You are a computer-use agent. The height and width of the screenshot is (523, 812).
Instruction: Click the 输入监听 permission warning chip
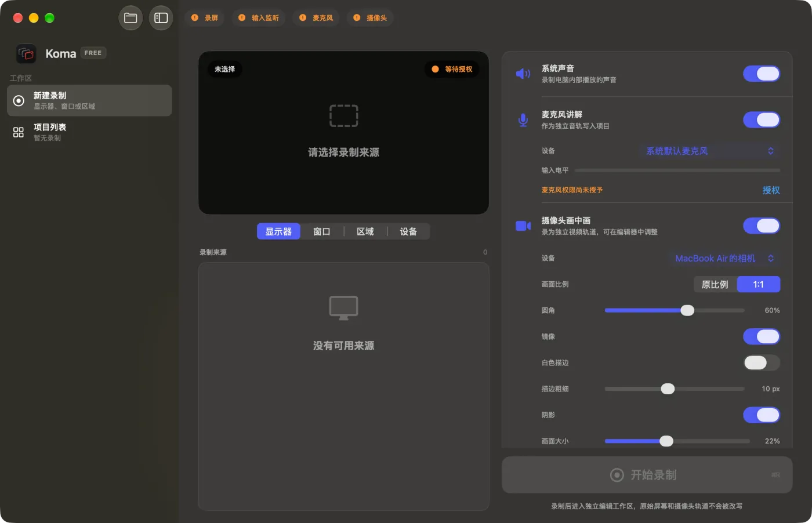point(259,18)
